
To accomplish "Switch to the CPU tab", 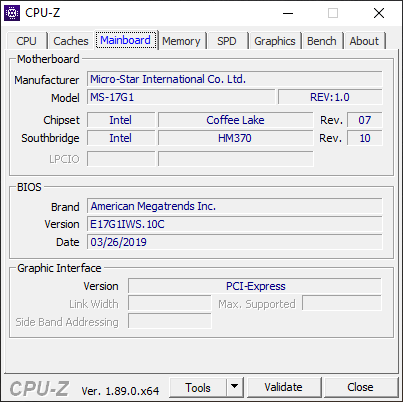I will coord(26,41).
